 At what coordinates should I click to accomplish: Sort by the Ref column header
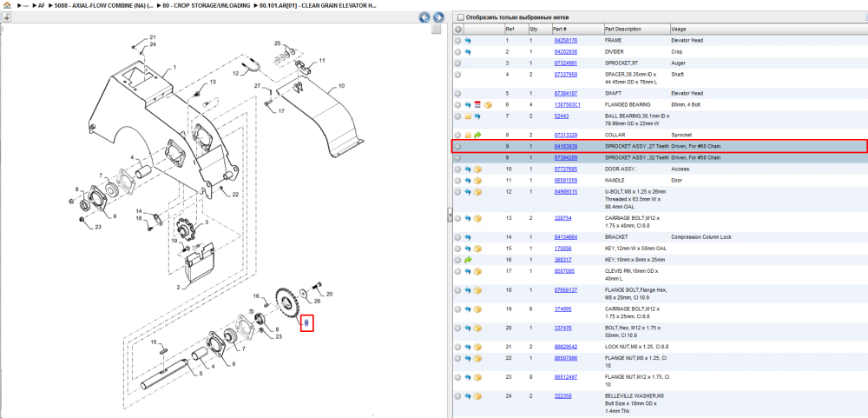coord(516,29)
